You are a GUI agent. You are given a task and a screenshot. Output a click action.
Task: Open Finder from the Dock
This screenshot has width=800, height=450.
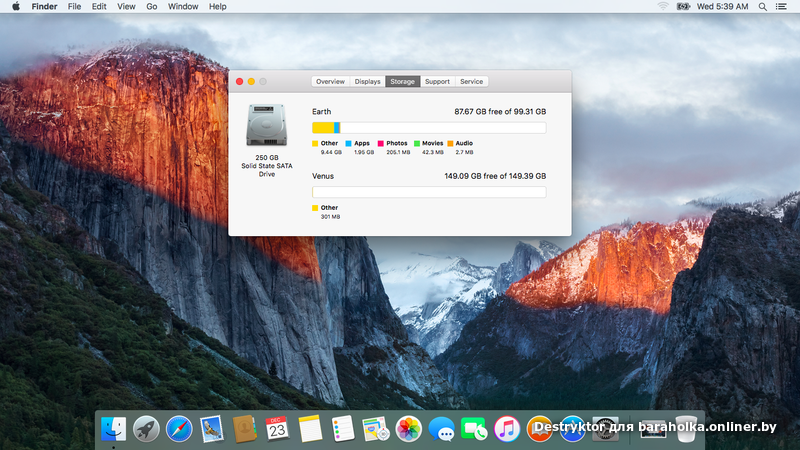click(x=113, y=429)
